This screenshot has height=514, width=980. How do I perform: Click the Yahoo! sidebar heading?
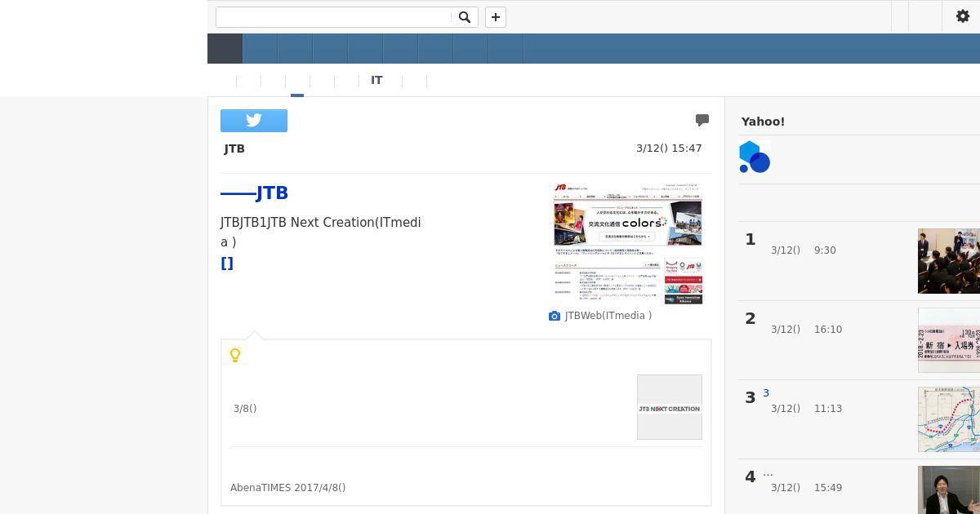pos(763,122)
